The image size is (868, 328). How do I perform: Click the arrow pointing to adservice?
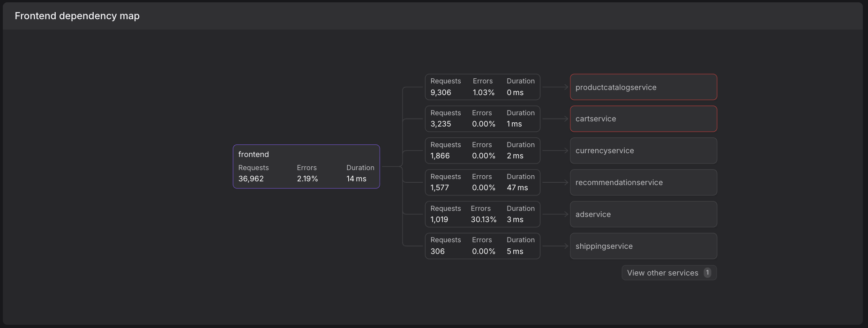(555, 215)
